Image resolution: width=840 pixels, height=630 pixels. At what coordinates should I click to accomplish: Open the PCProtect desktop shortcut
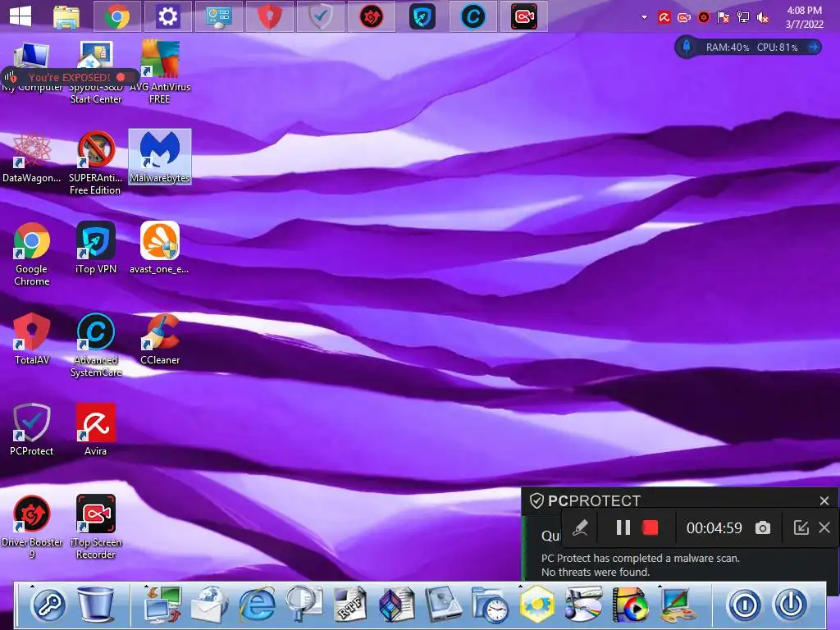pos(32,430)
